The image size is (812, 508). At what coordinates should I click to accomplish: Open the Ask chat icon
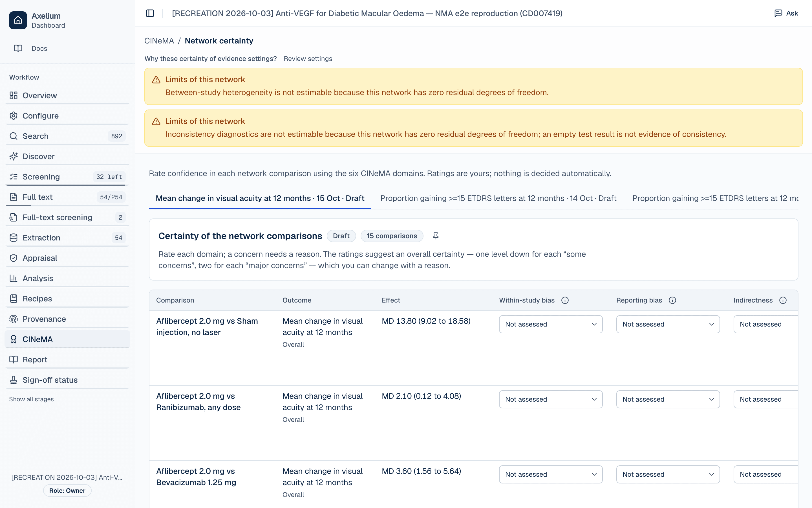click(778, 13)
